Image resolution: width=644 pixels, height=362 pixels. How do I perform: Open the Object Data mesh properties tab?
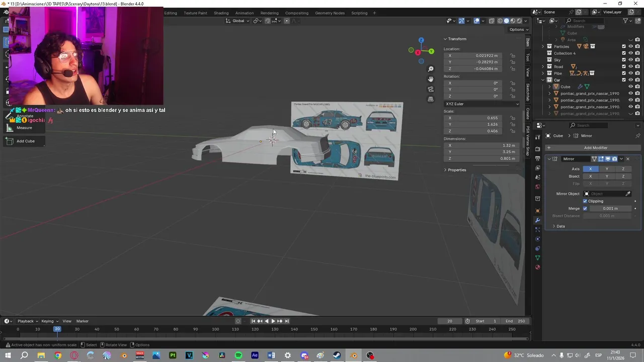[537, 258]
